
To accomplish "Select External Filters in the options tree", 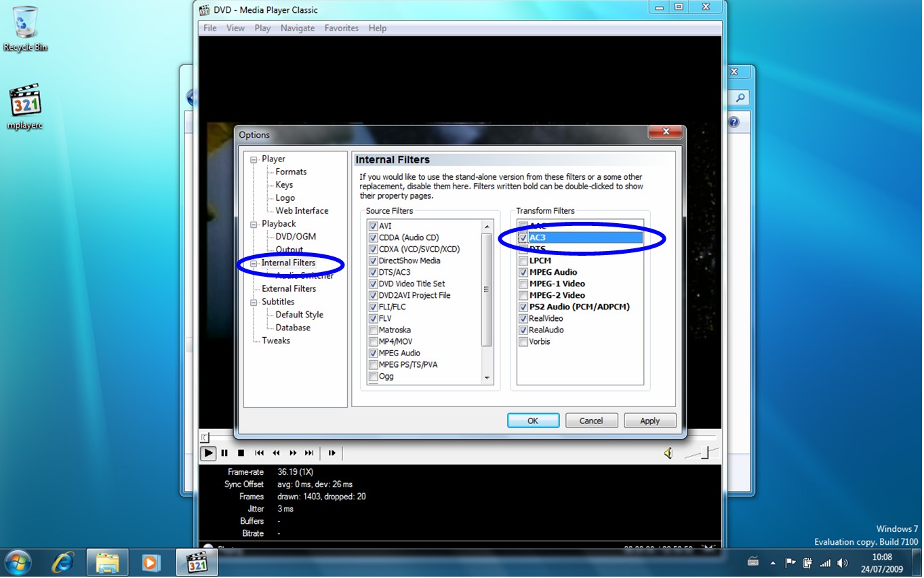I will tap(289, 288).
